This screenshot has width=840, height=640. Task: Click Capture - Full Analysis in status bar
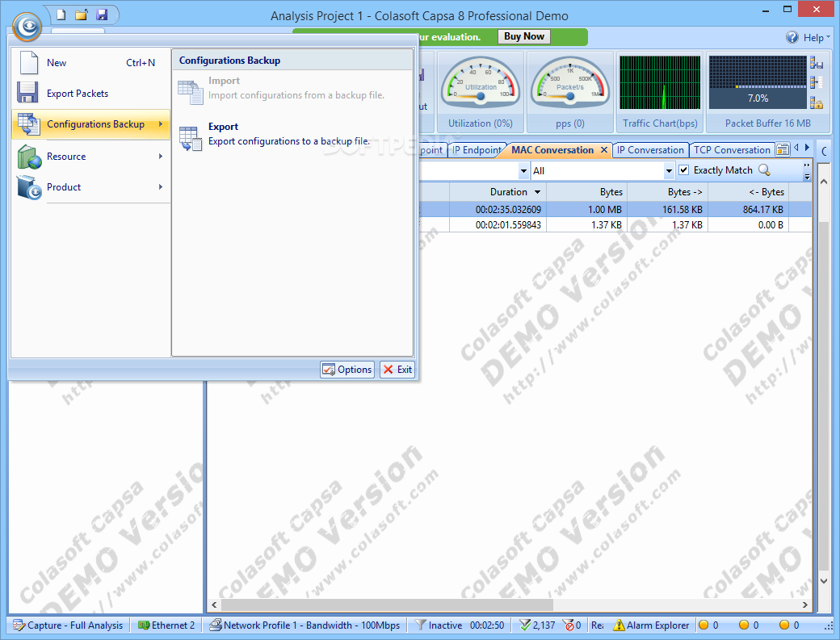(x=68, y=625)
